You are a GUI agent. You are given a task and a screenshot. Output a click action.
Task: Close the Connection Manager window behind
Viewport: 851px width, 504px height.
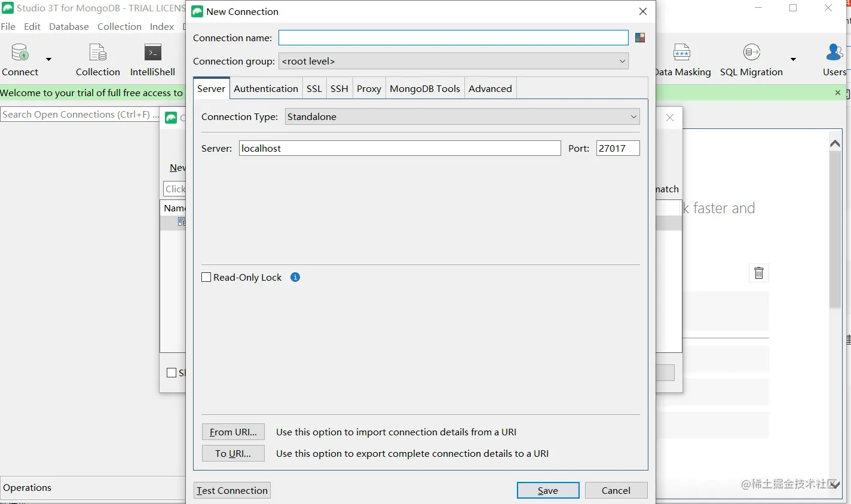pos(670,118)
